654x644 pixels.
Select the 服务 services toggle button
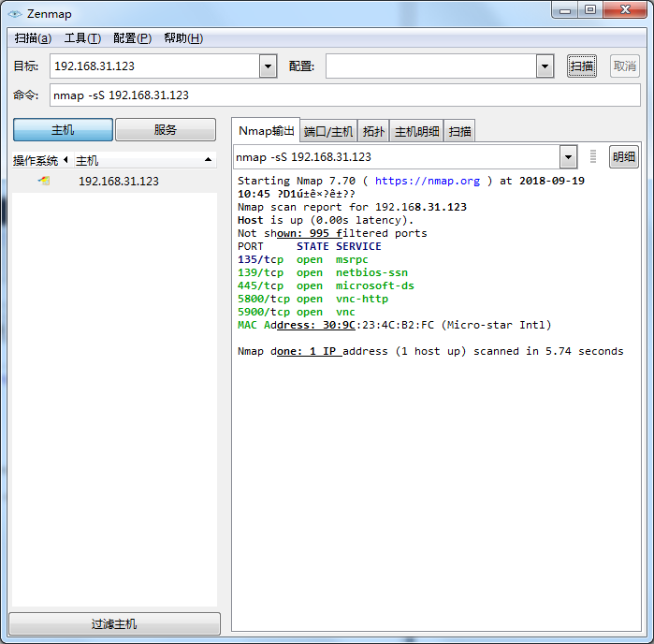(166, 130)
